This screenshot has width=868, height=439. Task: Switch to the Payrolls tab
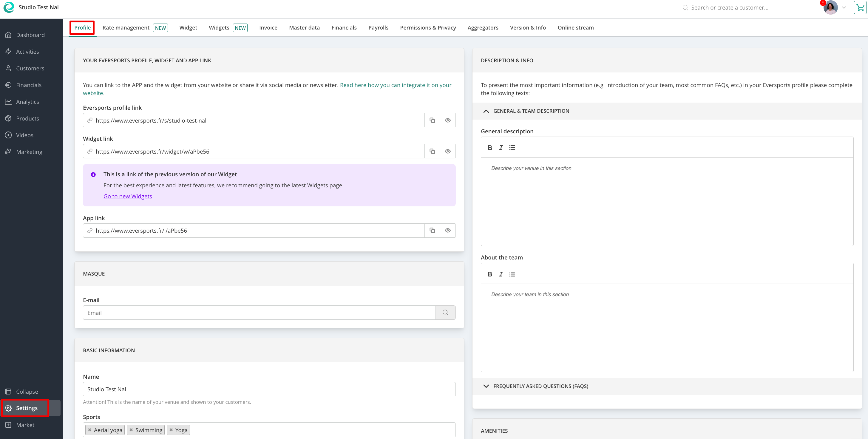(378, 28)
